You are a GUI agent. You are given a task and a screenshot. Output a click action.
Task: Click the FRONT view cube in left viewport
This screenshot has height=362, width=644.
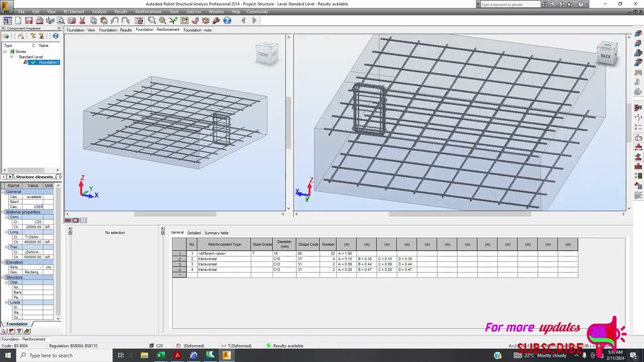click(267, 53)
